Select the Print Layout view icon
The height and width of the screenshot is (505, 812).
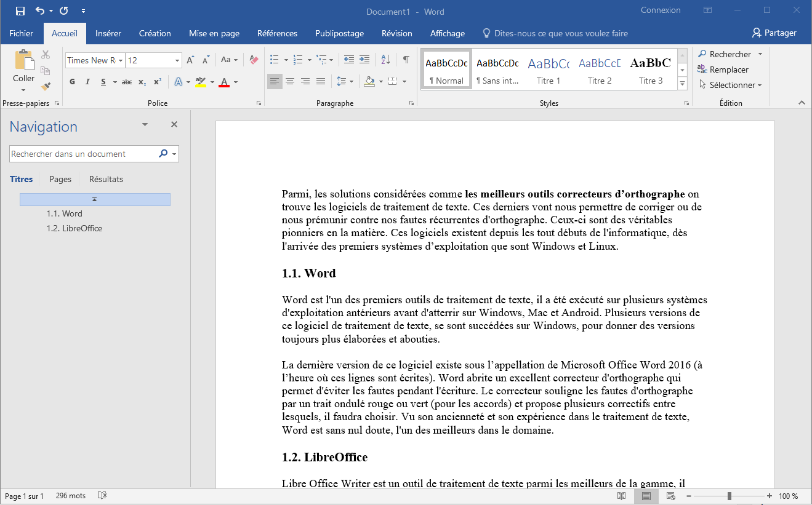(646, 496)
